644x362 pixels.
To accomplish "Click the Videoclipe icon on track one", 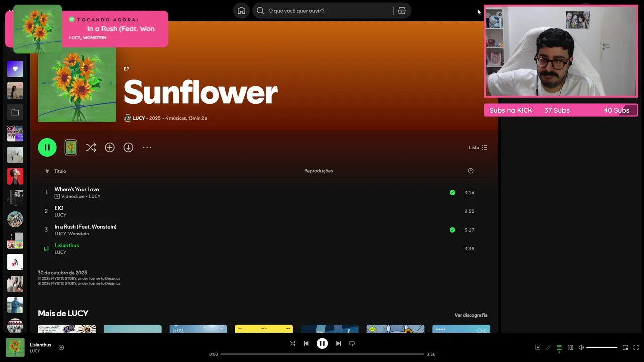I will tap(57, 196).
